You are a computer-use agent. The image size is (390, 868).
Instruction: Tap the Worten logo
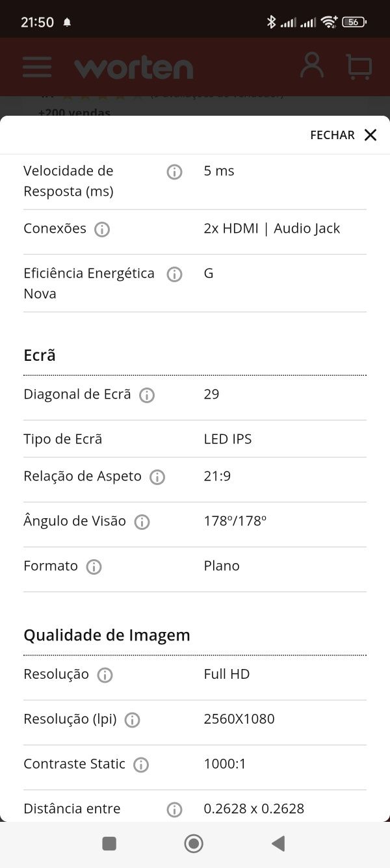[x=134, y=68]
